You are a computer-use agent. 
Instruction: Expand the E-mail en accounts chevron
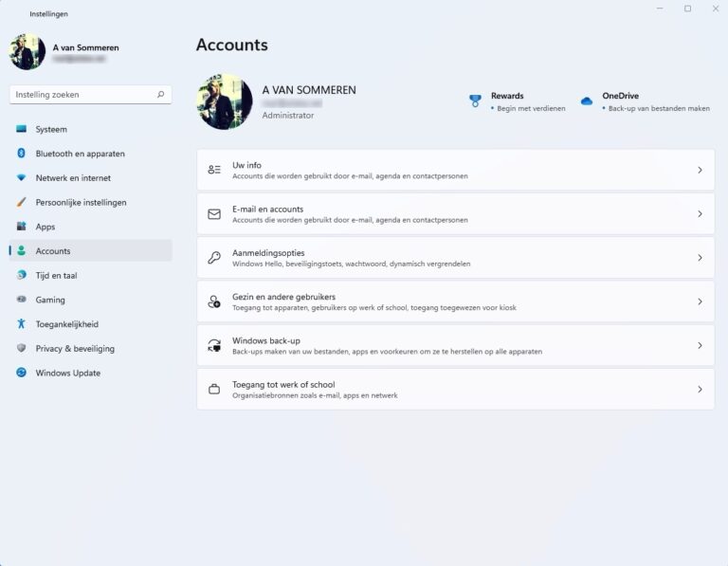pyautogui.click(x=700, y=214)
